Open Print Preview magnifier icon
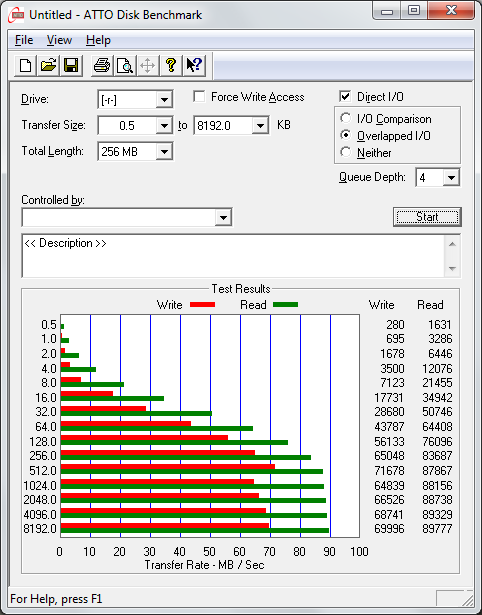Screen dimensions: 482x615 pos(125,65)
